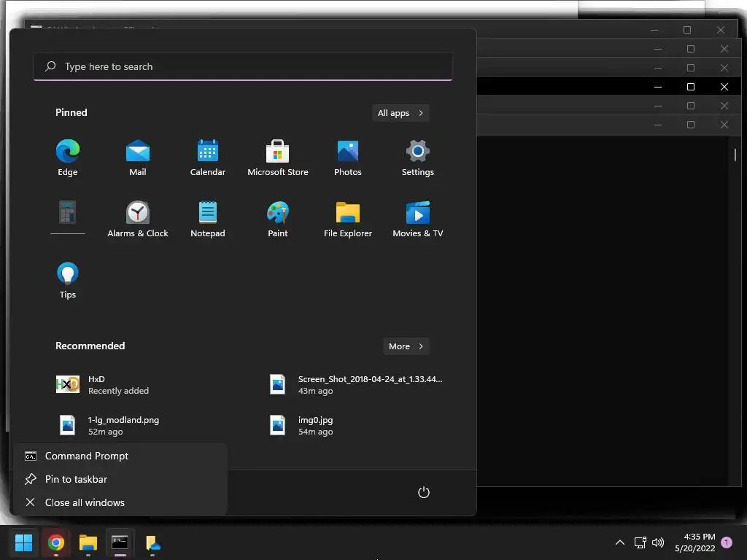Open Notepad
Screen dimensions: 747x560
(208, 219)
